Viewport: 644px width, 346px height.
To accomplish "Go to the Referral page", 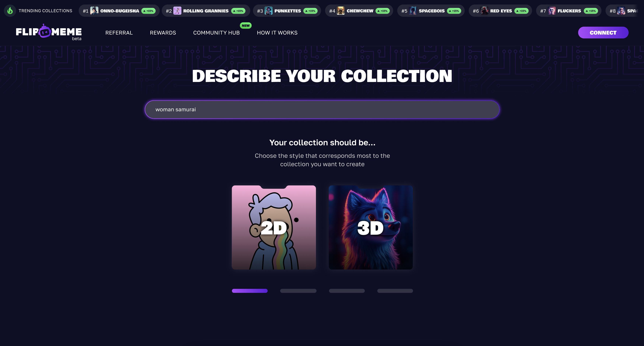I will click(x=119, y=33).
